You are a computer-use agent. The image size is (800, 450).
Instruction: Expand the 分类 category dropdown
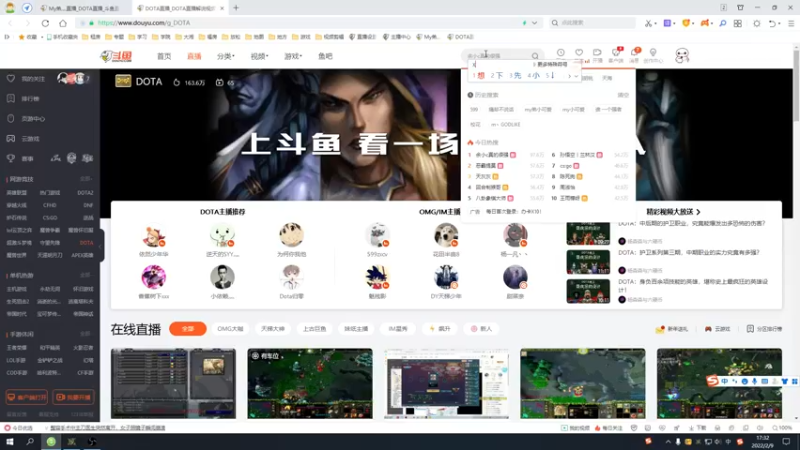click(x=226, y=56)
